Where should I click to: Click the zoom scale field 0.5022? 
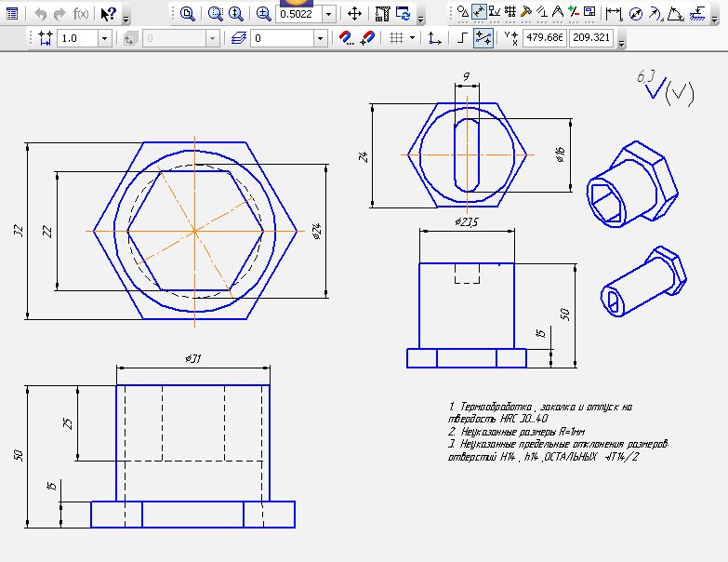pos(298,14)
